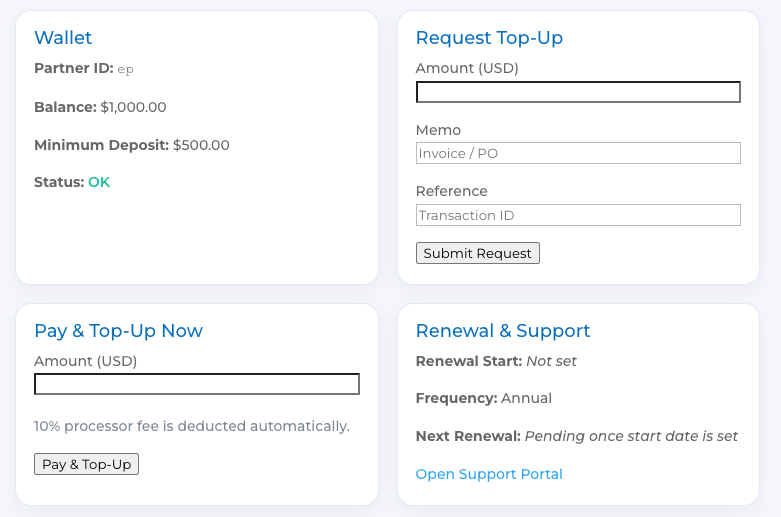Click the Pay & Top-Up Now amount field
The image size is (781, 517).
[x=197, y=384]
